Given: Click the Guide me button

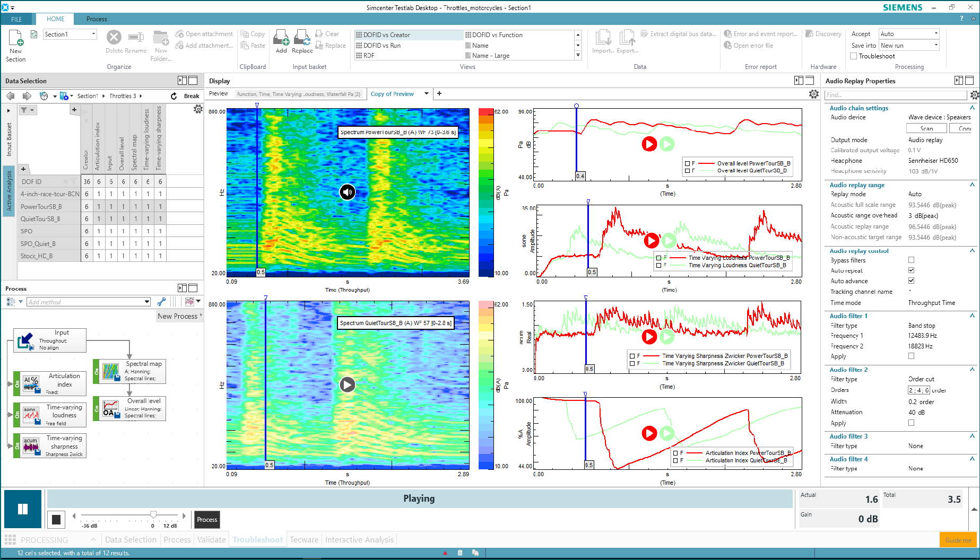Looking at the screenshot, I should coord(958,540).
